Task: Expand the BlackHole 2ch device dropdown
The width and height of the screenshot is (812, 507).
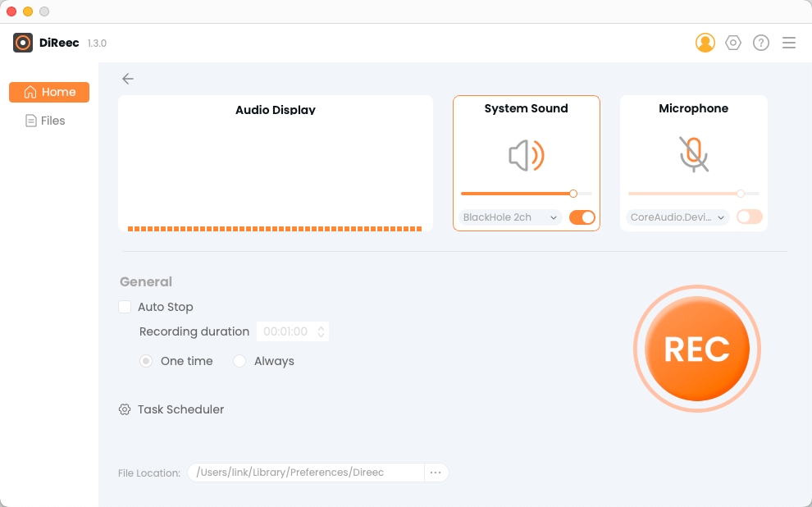Action: [510, 217]
